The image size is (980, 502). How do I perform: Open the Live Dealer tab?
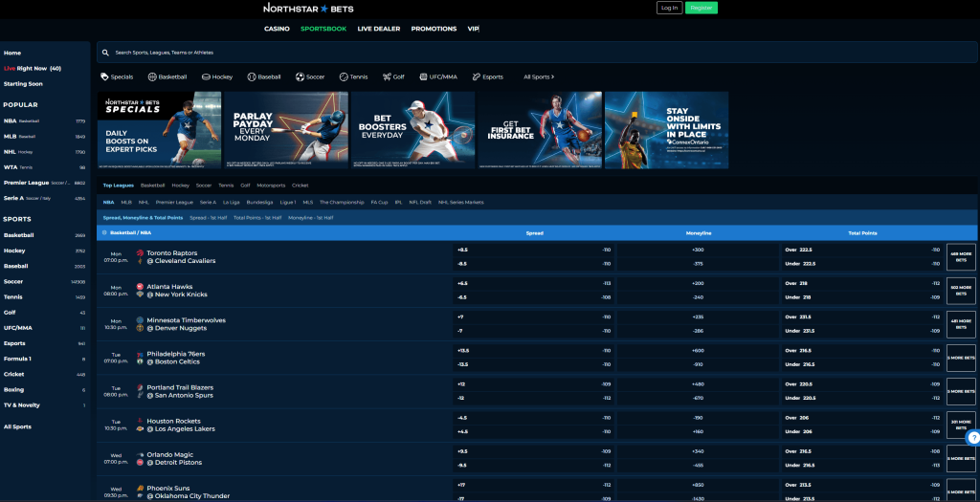tap(379, 29)
